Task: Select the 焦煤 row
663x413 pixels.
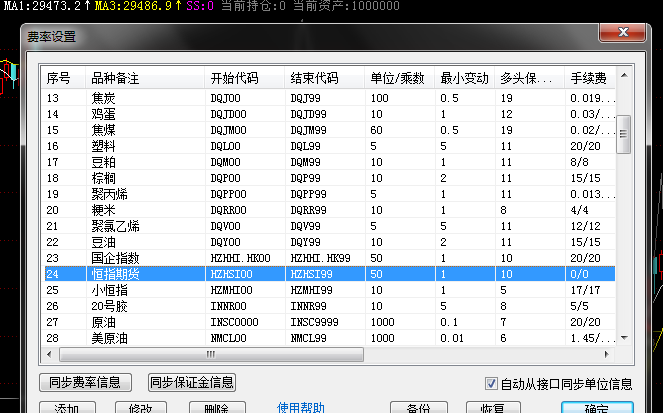Action: click(329, 130)
